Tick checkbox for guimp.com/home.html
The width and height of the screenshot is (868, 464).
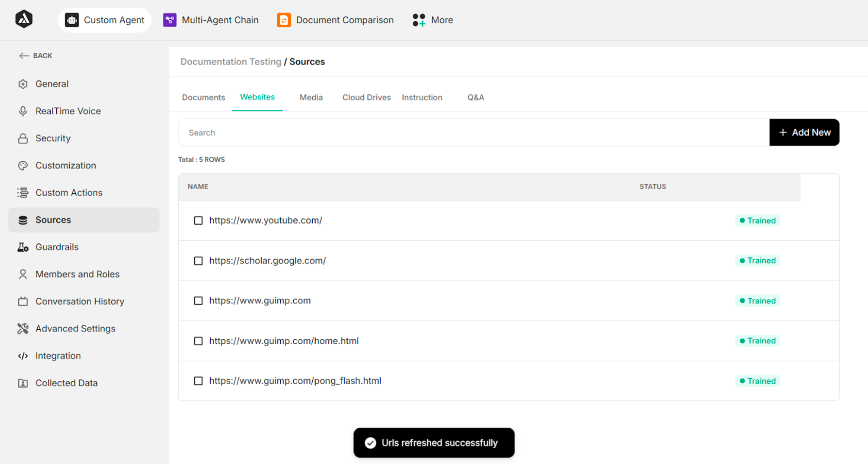pyautogui.click(x=198, y=341)
